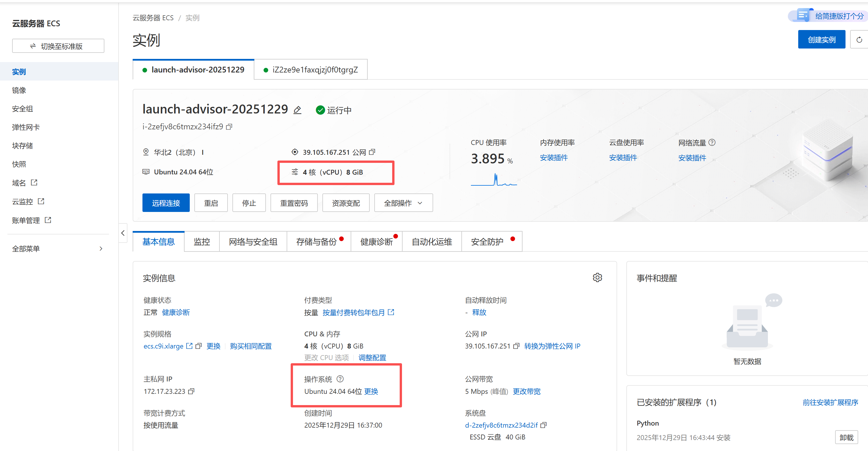Open ecs.c9i.xlarge external link icon

coord(189,346)
